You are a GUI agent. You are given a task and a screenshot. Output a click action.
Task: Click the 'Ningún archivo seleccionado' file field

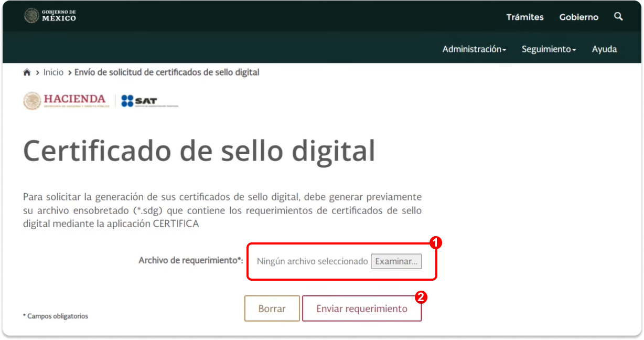[313, 261]
